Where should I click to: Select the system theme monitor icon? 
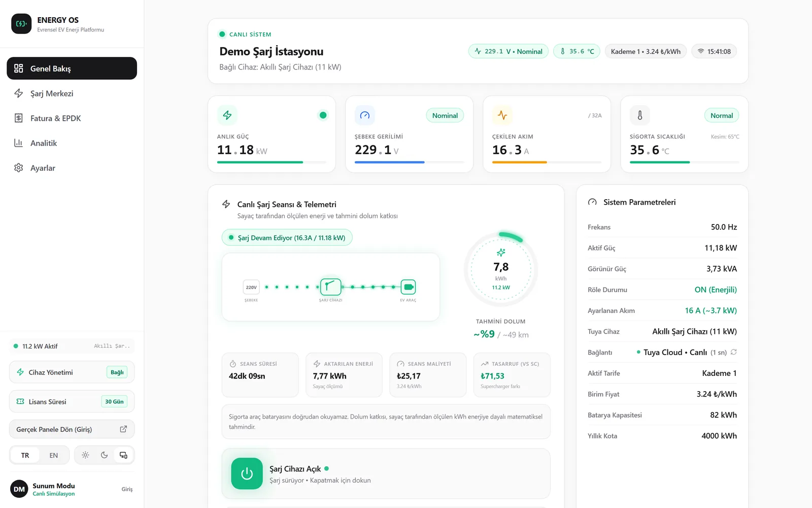[123, 455]
